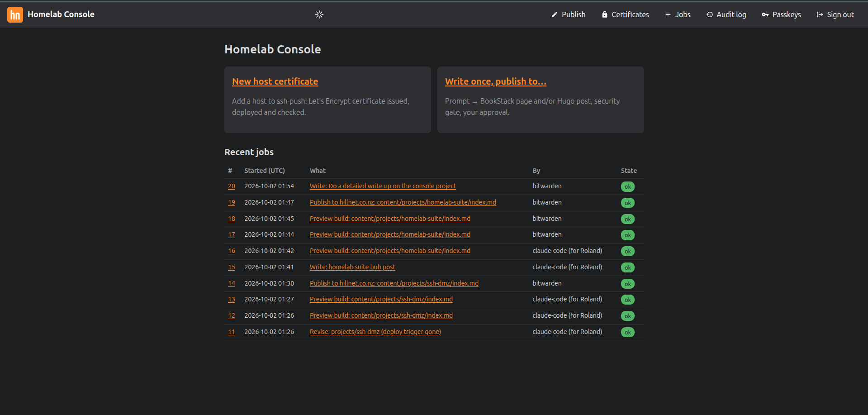
Task: Open Publish to hillnet.co.nz homelab-suite link
Action: pyautogui.click(x=403, y=202)
